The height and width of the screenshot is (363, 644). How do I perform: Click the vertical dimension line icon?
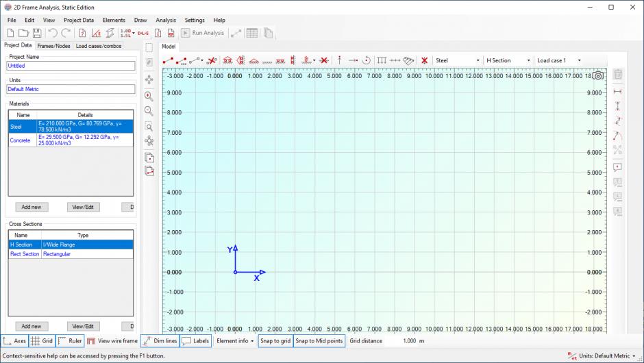point(617,106)
